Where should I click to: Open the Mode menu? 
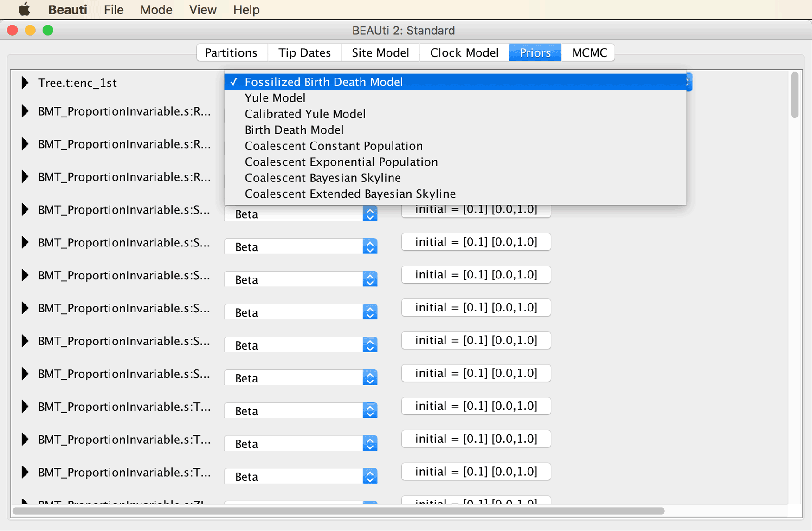click(156, 10)
